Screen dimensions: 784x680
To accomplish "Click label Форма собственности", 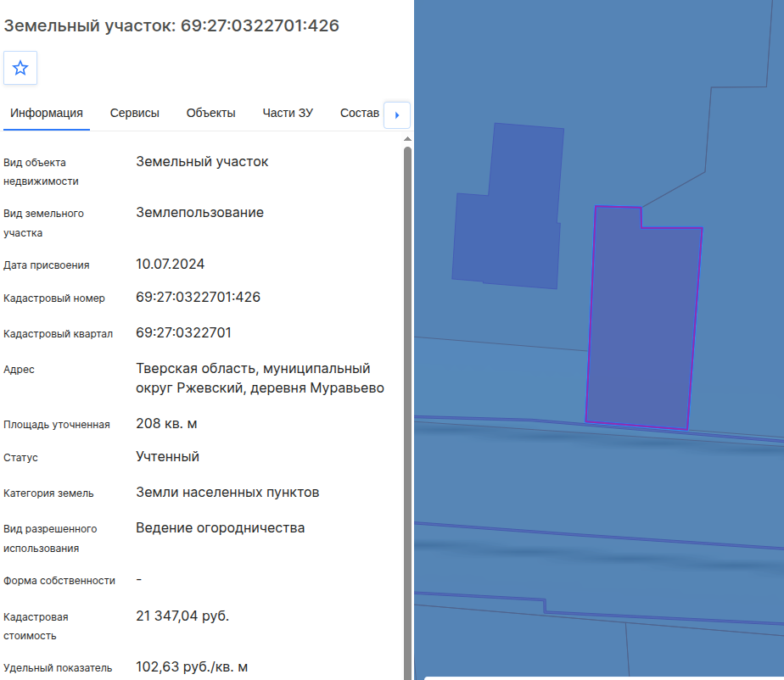I will point(59,581).
